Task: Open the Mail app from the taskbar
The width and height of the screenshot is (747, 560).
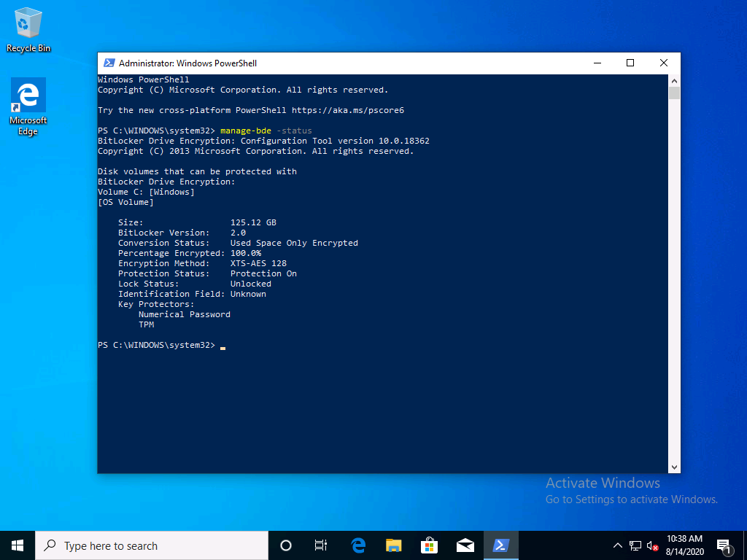Action: point(465,545)
